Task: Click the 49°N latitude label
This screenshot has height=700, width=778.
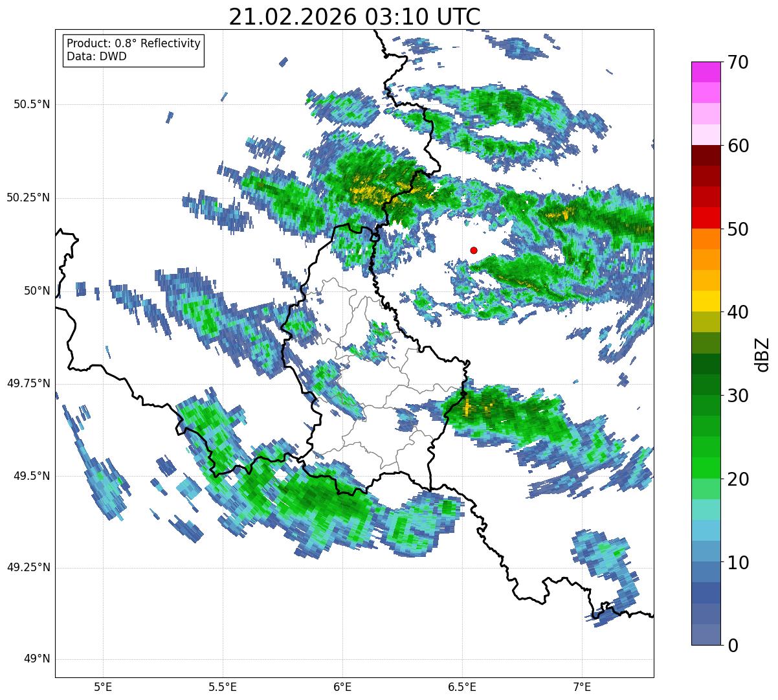Action: [37, 659]
